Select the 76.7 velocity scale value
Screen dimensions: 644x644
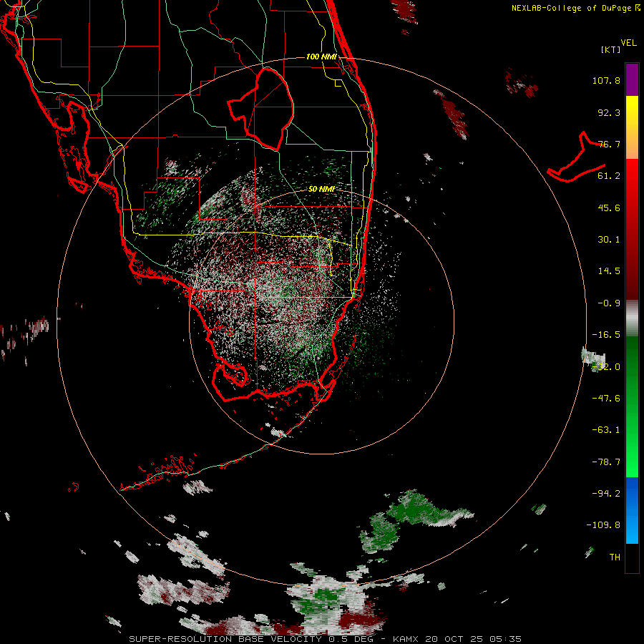[609, 144]
